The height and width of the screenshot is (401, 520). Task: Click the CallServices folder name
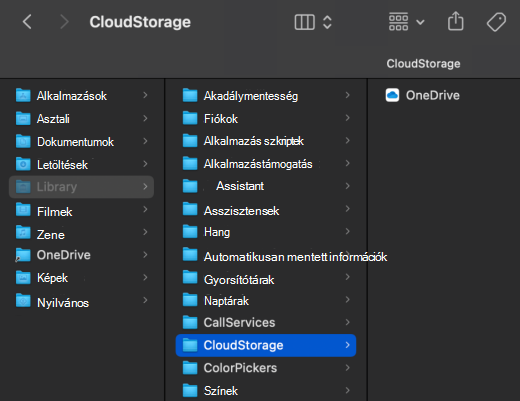[x=239, y=322]
